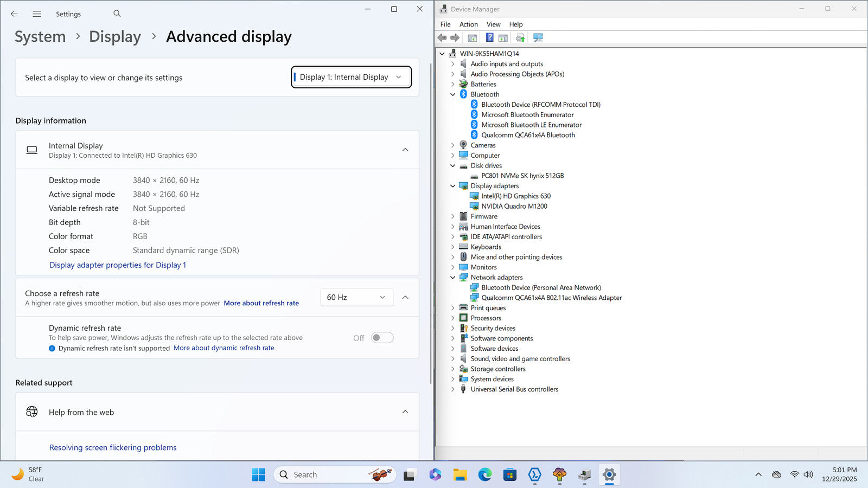The height and width of the screenshot is (488, 868).
Task: Click the Update device driver toolbar icon
Action: [x=520, y=37]
